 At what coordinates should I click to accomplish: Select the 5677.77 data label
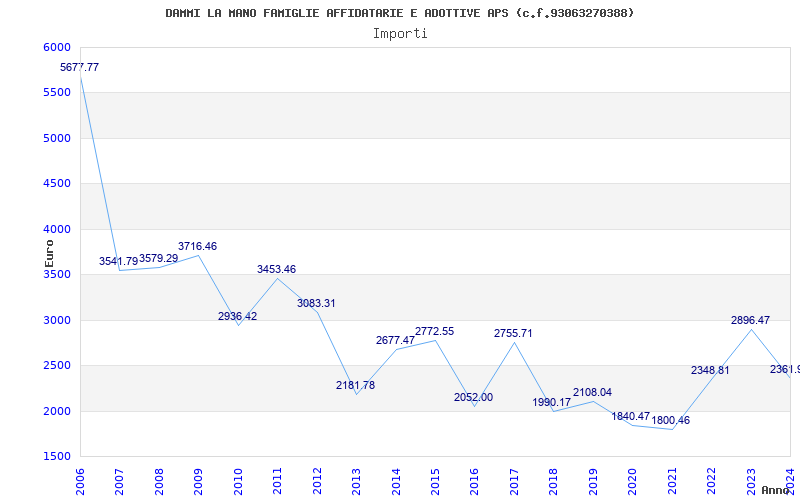point(80,67)
